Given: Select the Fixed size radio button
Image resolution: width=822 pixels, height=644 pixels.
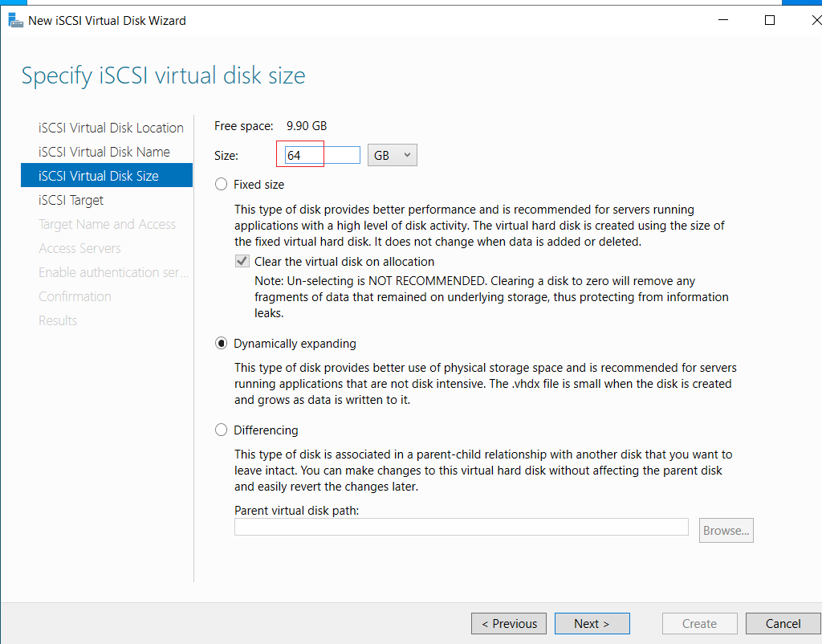Looking at the screenshot, I should pos(222,184).
